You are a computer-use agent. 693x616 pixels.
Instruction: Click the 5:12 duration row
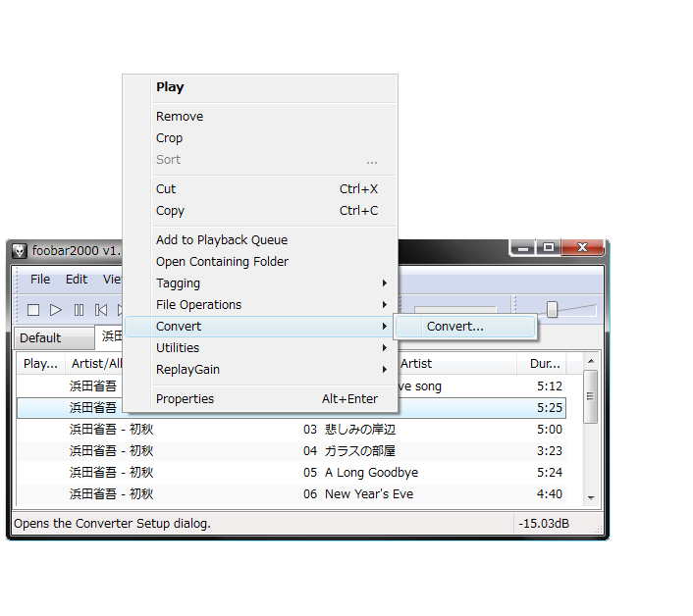[x=550, y=386]
